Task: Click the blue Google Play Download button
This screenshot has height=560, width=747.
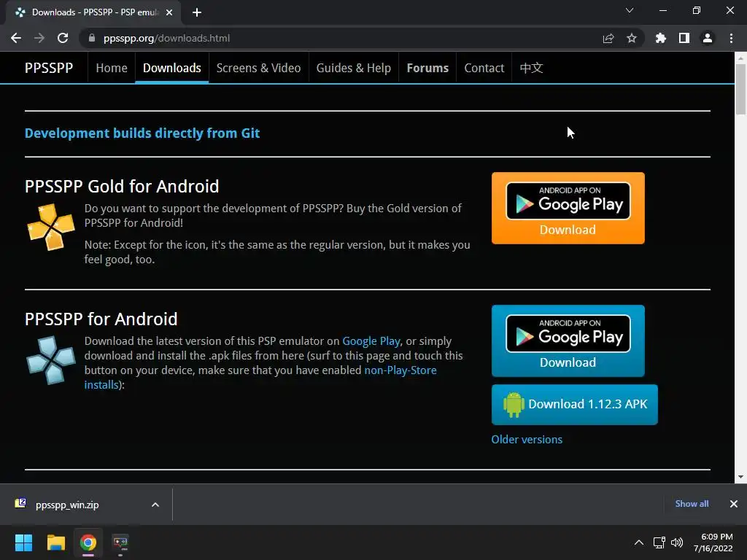Action: (568, 341)
